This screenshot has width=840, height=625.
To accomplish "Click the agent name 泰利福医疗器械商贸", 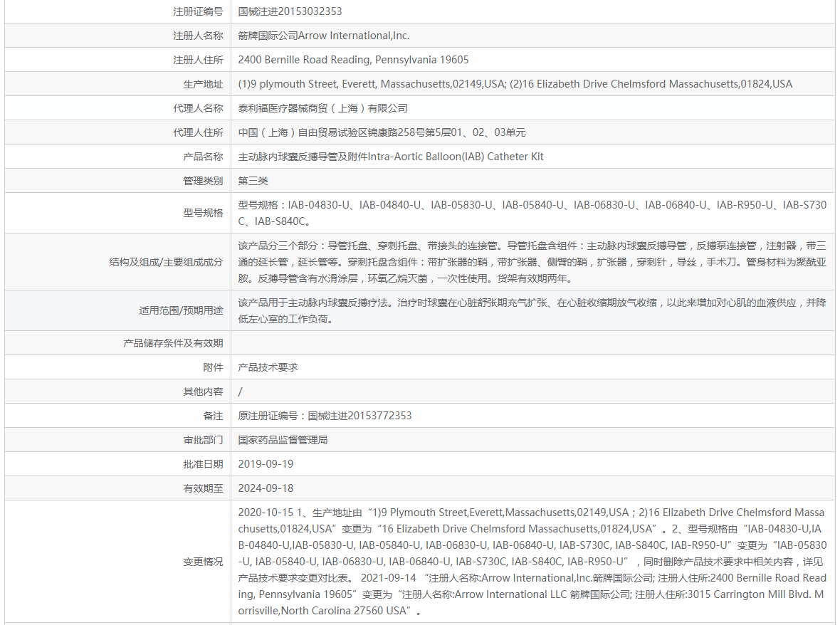I will pos(322,108).
